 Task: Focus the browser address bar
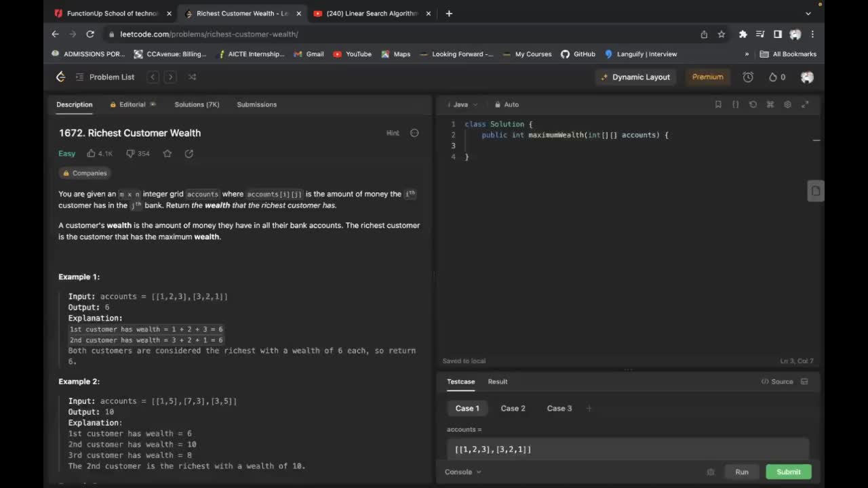pos(400,34)
